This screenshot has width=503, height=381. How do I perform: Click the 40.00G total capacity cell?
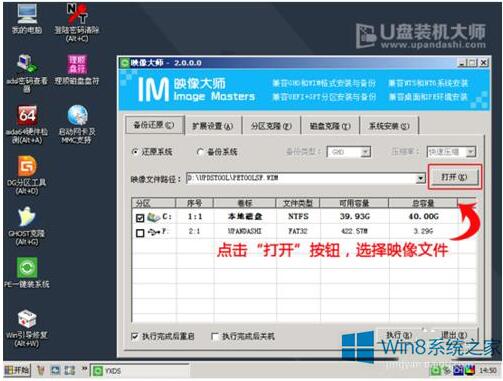pos(424,217)
